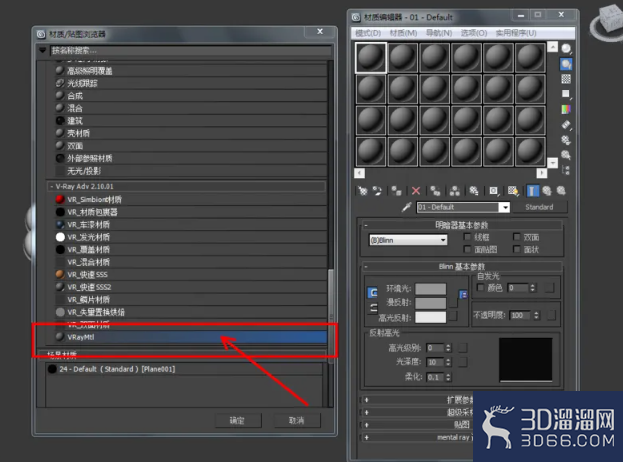Toggle the 自发光 颜色 checkbox

pyautogui.click(x=480, y=287)
